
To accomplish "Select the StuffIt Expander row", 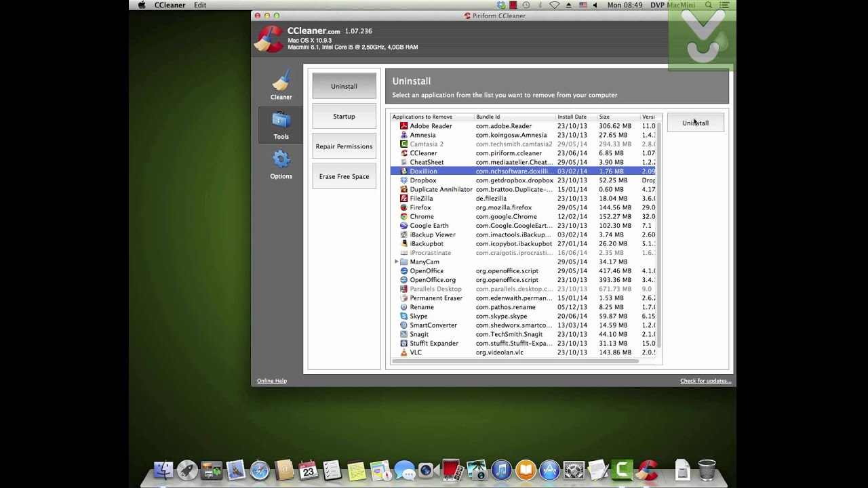I will pyautogui.click(x=523, y=344).
